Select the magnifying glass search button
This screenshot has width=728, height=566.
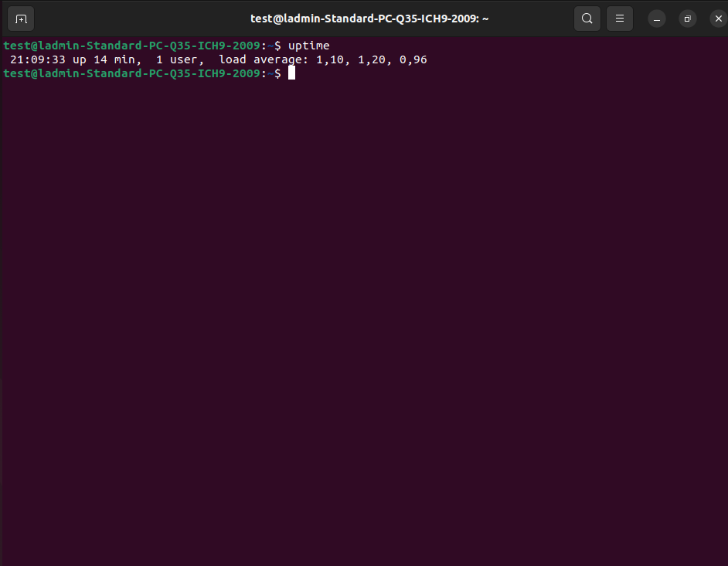tap(587, 18)
